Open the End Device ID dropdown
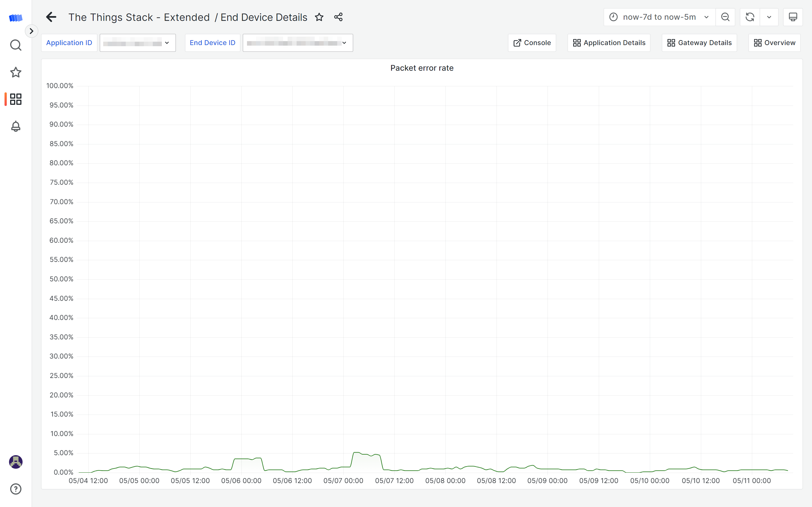Image resolution: width=812 pixels, height=507 pixels. point(298,43)
